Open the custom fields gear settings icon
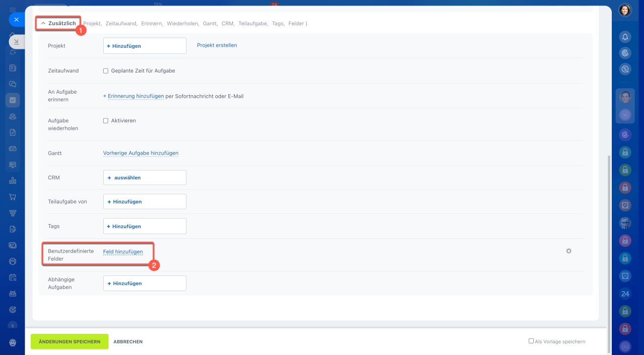The height and width of the screenshot is (355, 644). 569,251
